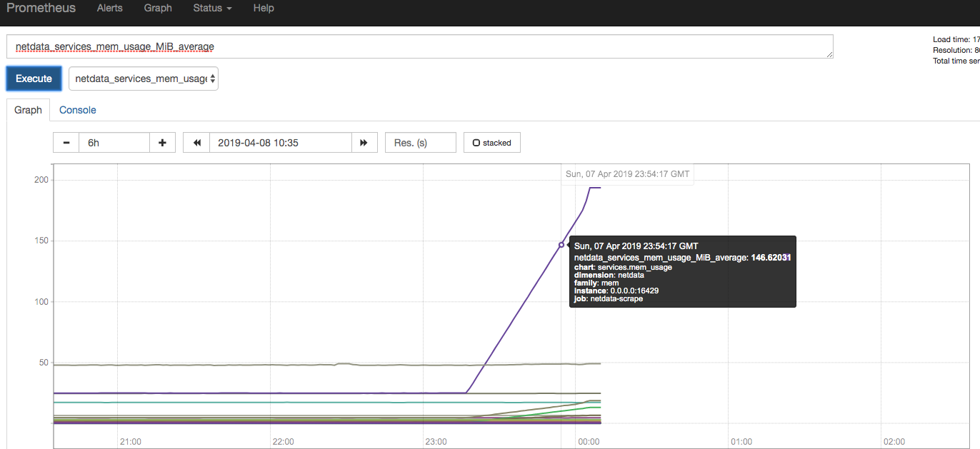Screen dimensions: 980x449
Task: Click the Res. (s) resolution field
Action: [420, 142]
